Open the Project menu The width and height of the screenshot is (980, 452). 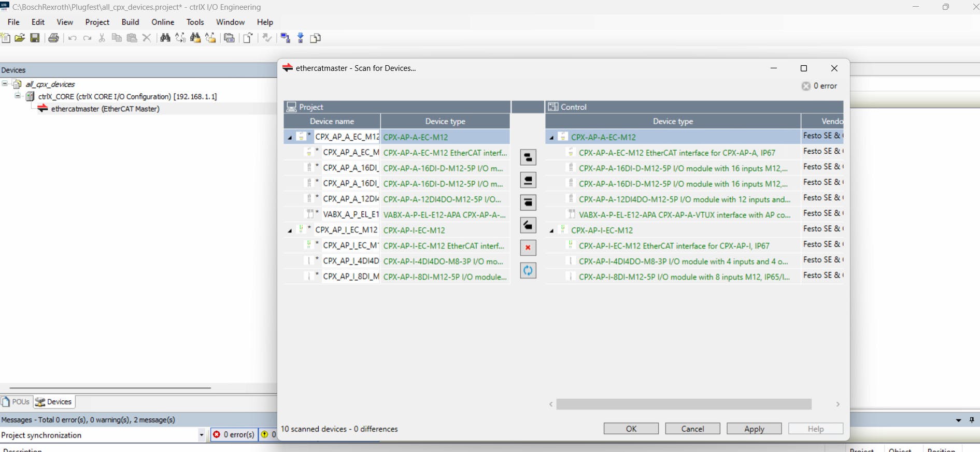[97, 22]
